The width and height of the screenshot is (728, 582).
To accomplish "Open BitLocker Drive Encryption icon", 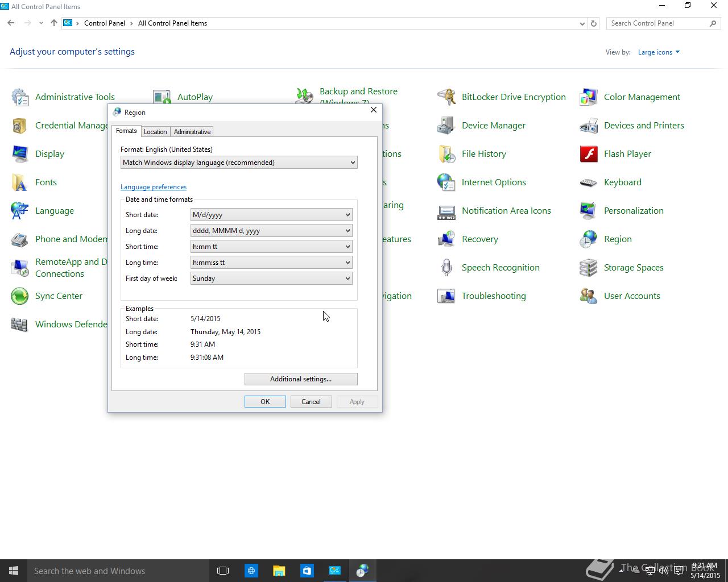I will click(x=446, y=97).
